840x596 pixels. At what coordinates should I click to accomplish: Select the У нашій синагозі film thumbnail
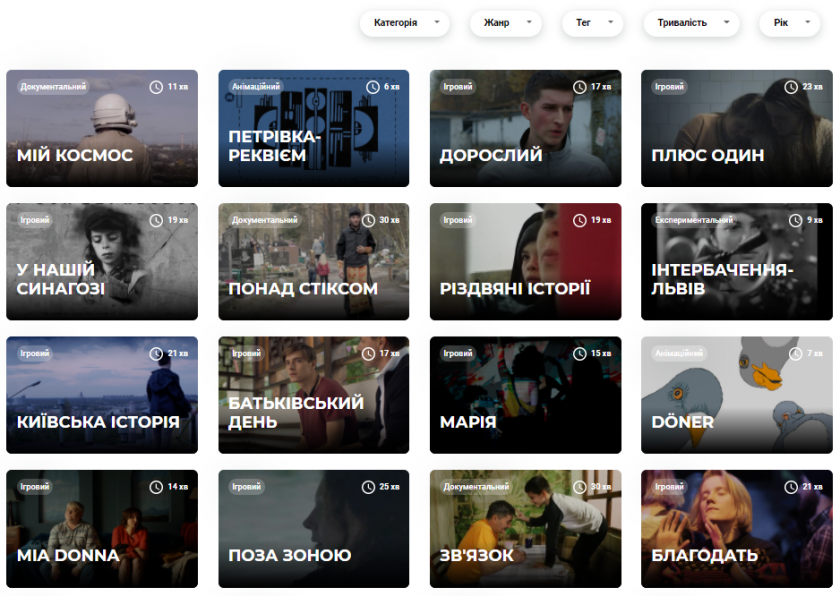pyautogui.click(x=102, y=262)
